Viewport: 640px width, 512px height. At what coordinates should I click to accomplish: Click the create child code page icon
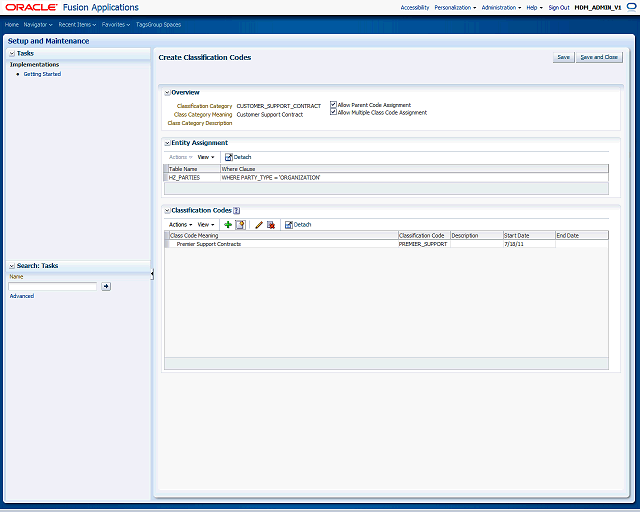(240, 225)
